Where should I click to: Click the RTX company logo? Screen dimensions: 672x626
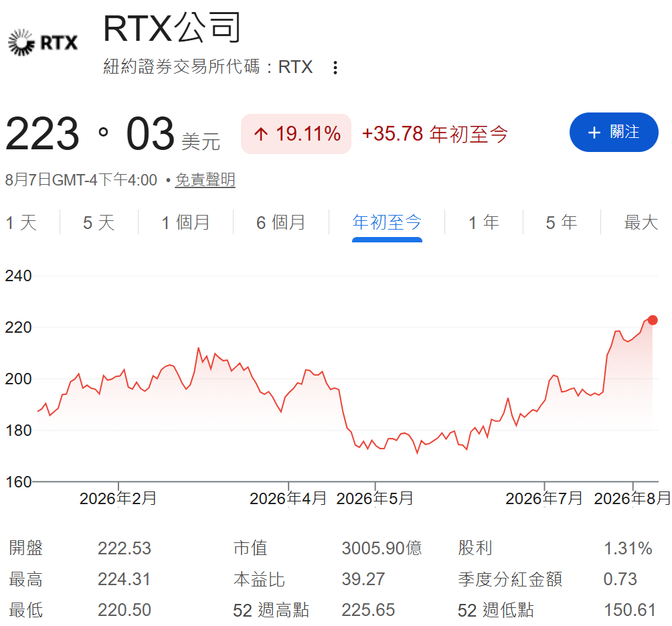[x=43, y=42]
